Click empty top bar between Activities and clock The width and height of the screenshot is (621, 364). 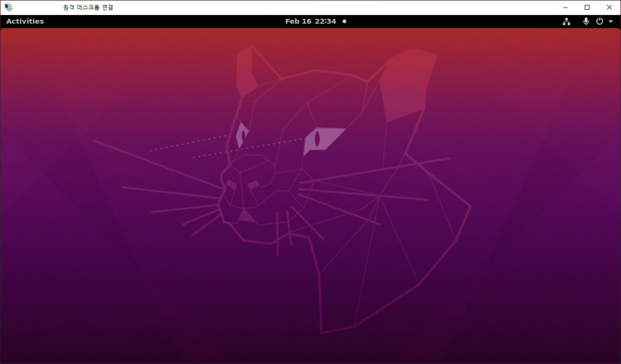pyautogui.click(x=166, y=22)
